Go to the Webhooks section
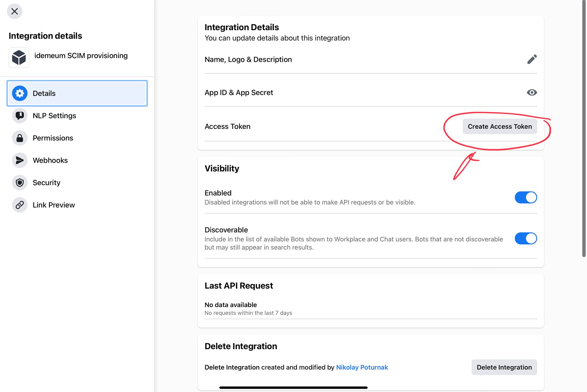The image size is (587, 392). tap(77, 160)
